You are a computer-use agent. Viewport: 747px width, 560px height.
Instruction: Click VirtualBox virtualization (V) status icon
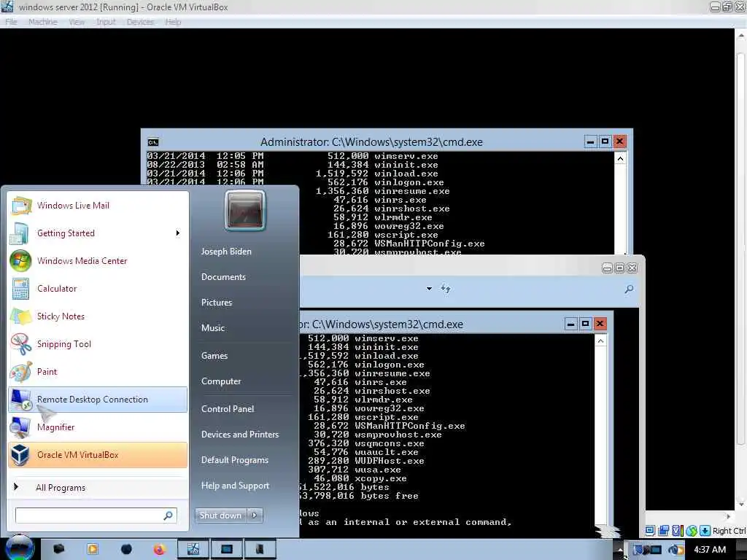677,531
